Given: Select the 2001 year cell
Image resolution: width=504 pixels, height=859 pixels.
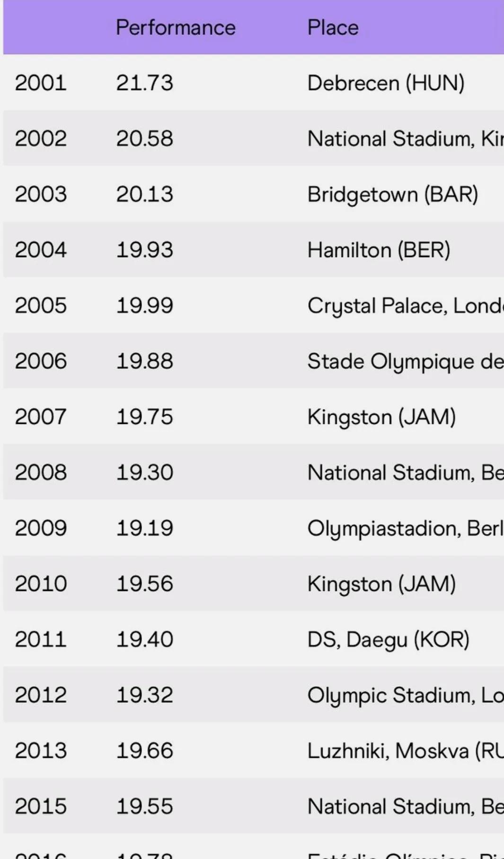Looking at the screenshot, I should (41, 83).
